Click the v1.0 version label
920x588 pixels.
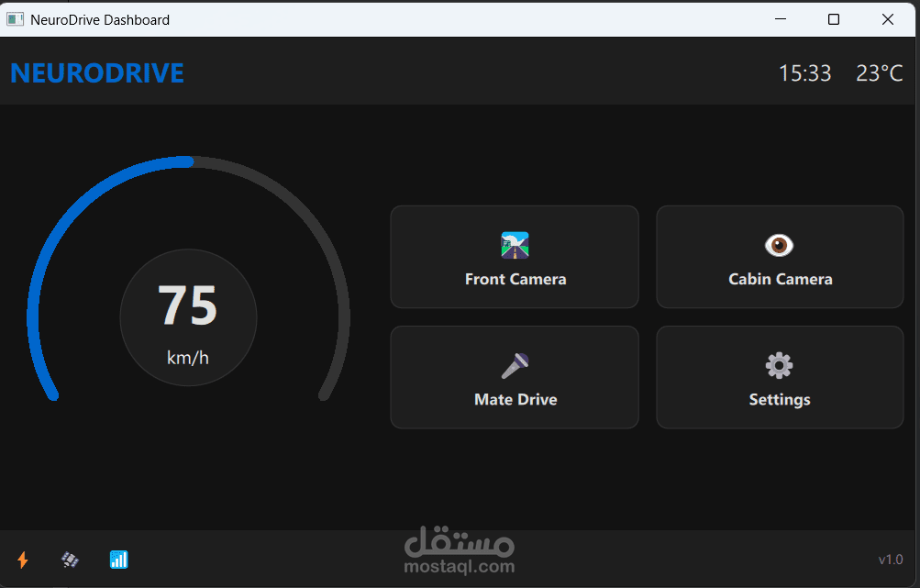click(891, 560)
